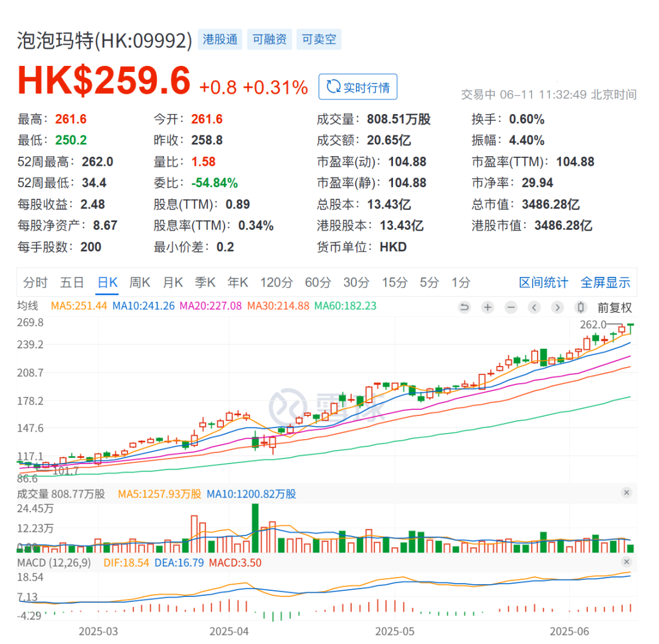Refresh via 实时行情 button
659x644 pixels.
click(x=358, y=87)
